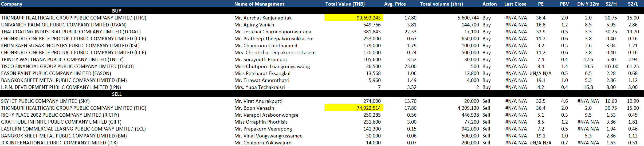644x146 pixels.
Task: Click UNIVANICH PALM OIL company cell
Action: [x=64, y=25]
